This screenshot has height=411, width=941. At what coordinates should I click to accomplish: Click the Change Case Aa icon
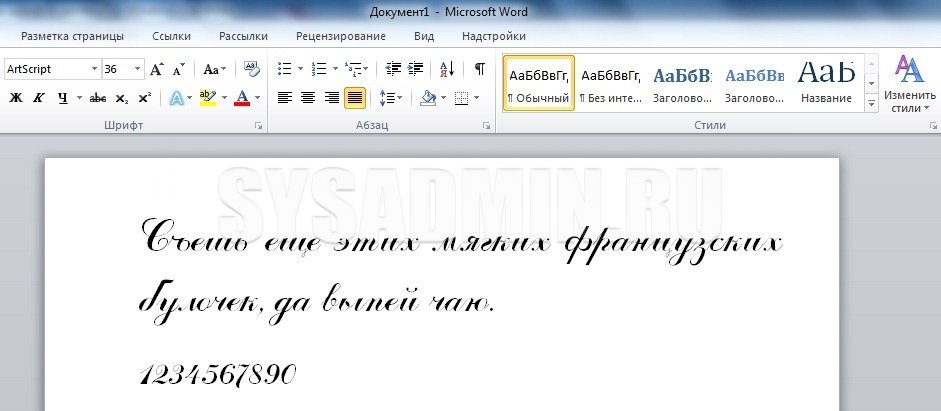pyautogui.click(x=214, y=69)
